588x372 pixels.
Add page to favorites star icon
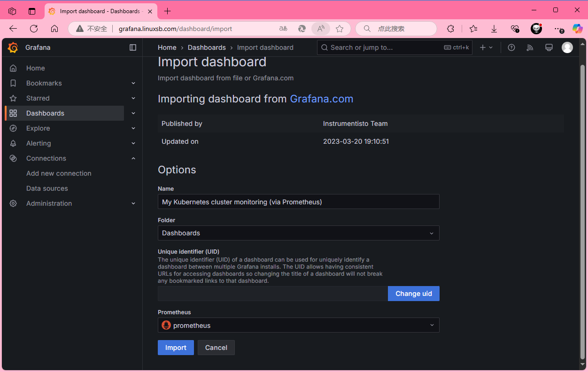click(x=340, y=29)
